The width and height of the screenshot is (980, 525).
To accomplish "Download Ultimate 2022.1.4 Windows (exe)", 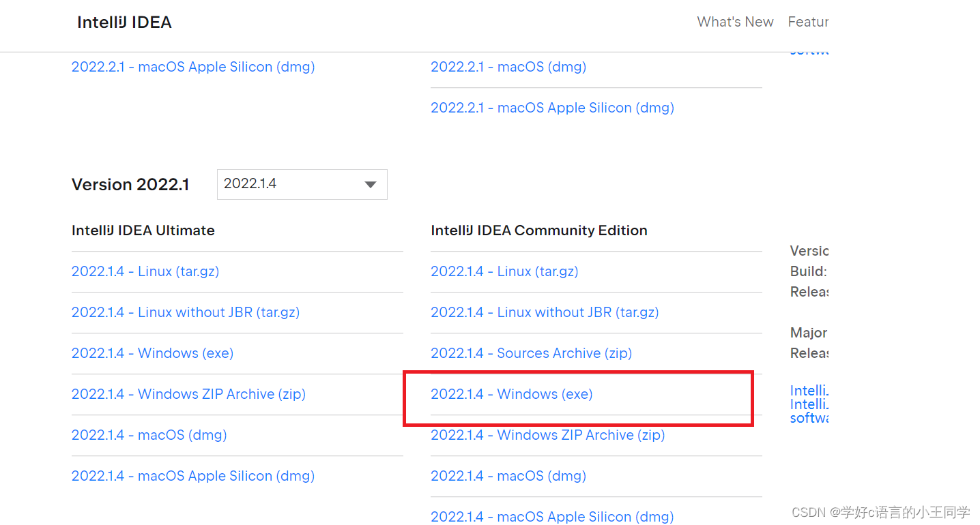I will (153, 353).
